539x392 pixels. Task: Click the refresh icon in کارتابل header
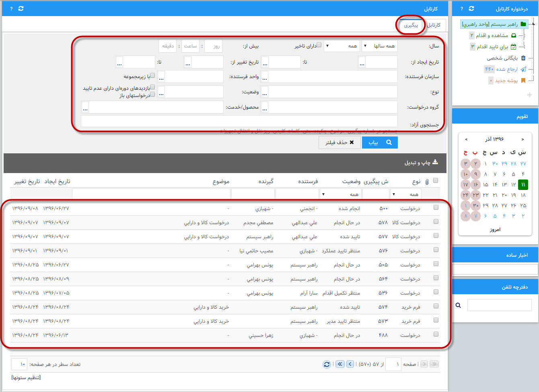(21, 8)
